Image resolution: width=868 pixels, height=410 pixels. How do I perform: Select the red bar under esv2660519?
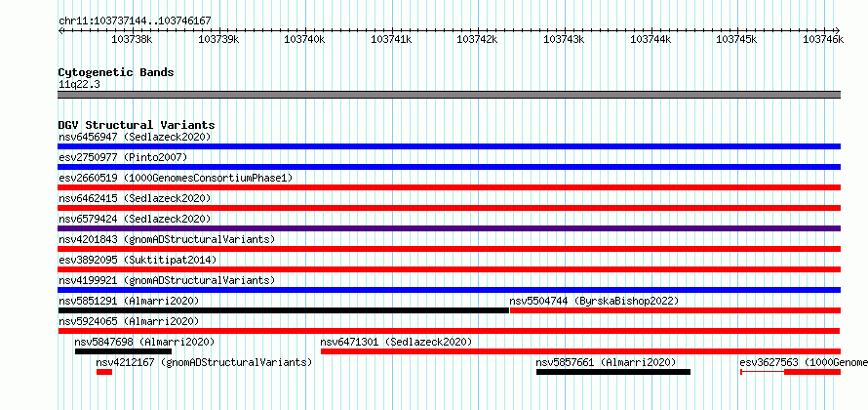point(449,187)
